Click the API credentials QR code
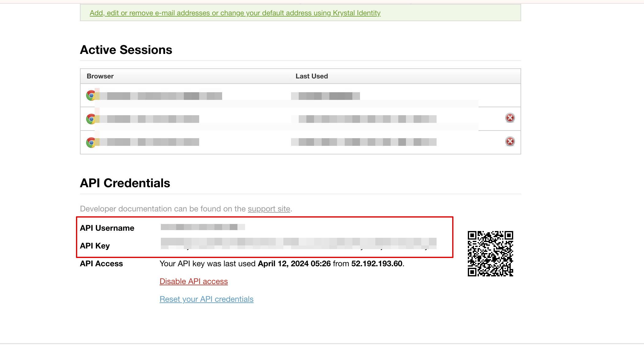The image size is (644, 345). (x=490, y=254)
